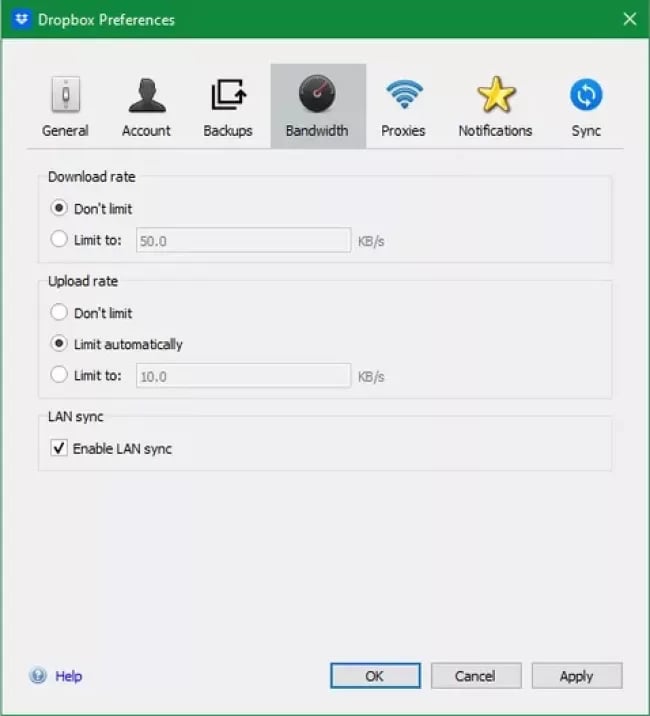The height and width of the screenshot is (716, 650).
Task: Click the Dropbox Preferences title text
Action: [106, 20]
